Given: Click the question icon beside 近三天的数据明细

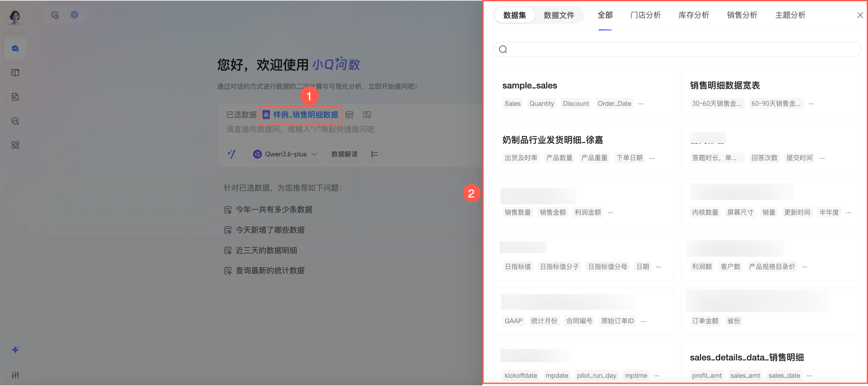Looking at the screenshot, I should point(228,251).
